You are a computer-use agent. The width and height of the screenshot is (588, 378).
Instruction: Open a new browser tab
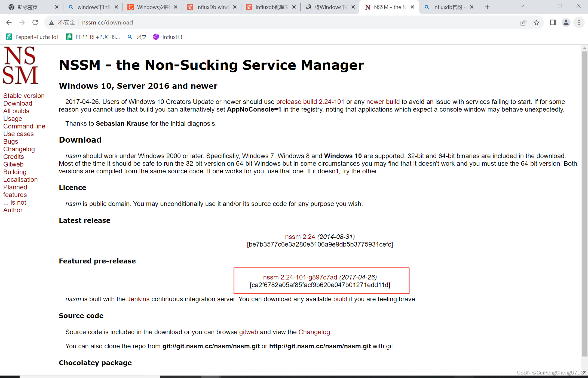pyautogui.click(x=487, y=7)
